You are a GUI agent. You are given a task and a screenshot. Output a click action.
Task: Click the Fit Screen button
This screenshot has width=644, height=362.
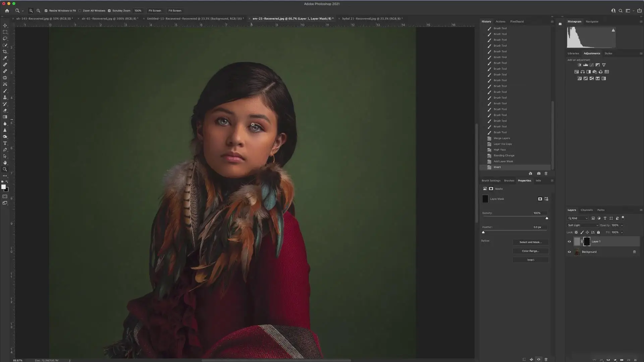[x=155, y=11]
